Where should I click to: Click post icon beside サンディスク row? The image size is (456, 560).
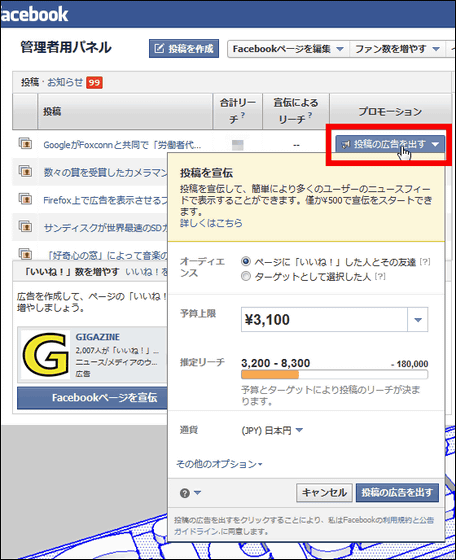tap(25, 226)
